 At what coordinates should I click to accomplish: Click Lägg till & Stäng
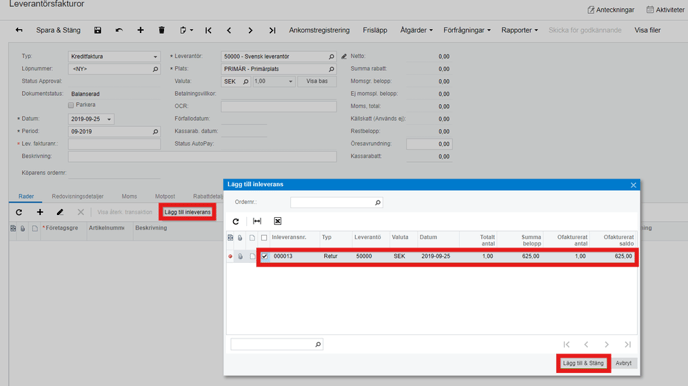point(583,364)
